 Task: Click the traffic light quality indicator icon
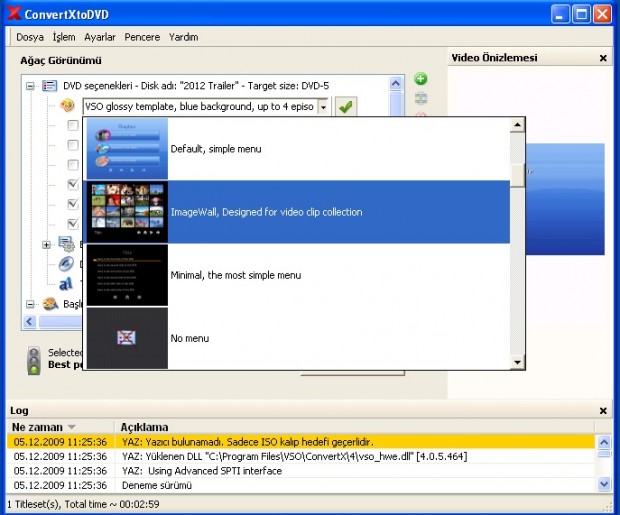pos(33,359)
